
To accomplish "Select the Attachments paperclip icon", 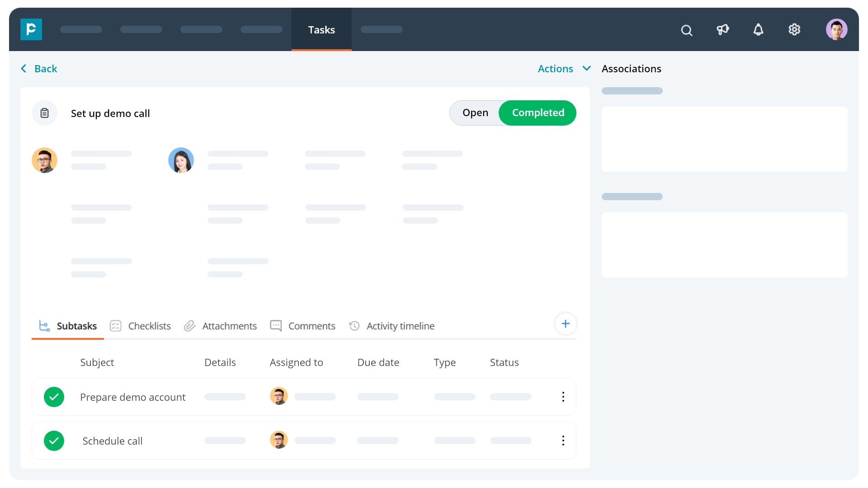I will [189, 326].
